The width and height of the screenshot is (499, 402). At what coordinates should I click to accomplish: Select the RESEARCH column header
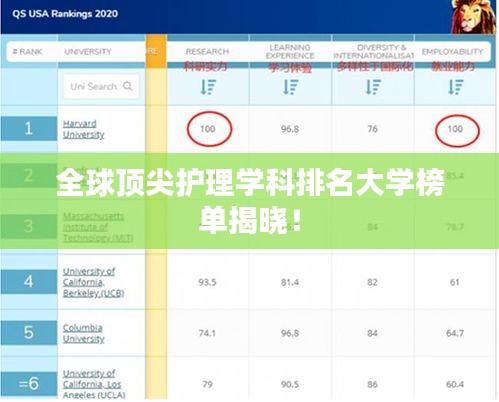[x=207, y=52]
